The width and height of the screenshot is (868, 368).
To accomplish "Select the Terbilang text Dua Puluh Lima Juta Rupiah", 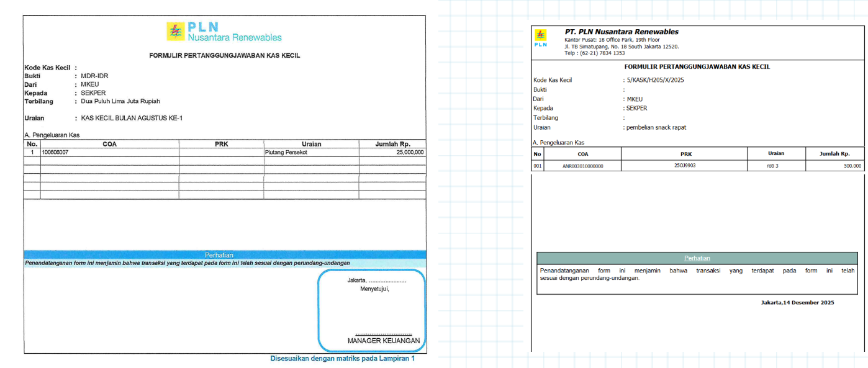I will click(120, 101).
